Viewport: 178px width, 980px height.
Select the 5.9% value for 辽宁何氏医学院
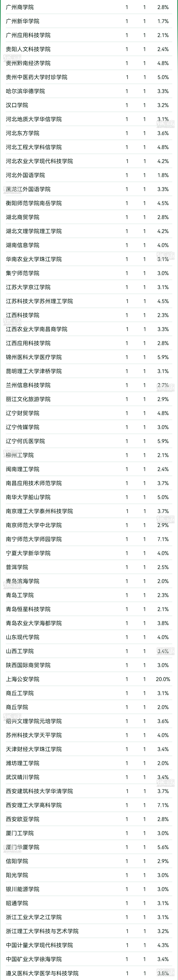coord(163,441)
